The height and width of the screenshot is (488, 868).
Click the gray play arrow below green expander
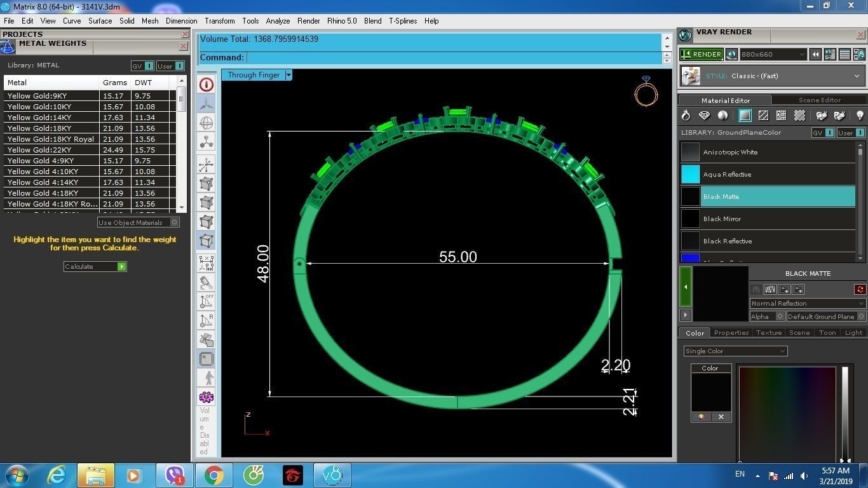pos(686,315)
